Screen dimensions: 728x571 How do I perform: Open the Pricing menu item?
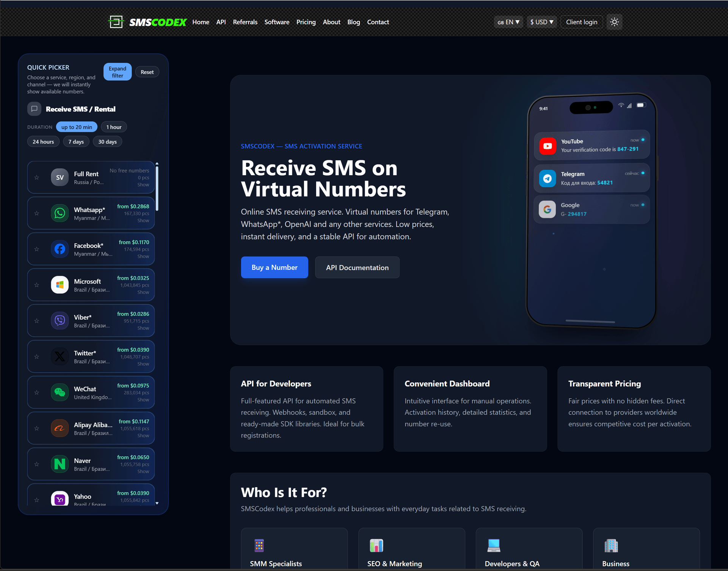click(306, 22)
